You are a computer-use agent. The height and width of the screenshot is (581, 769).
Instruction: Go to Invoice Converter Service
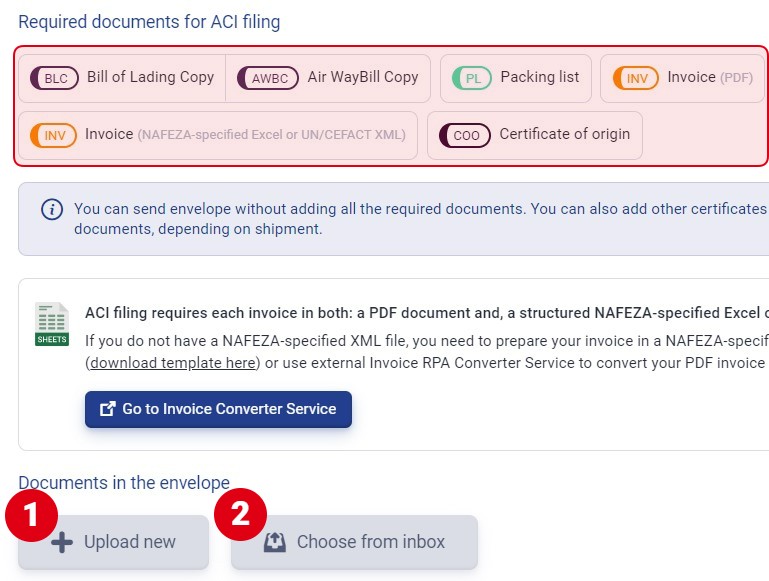tap(218, 409)
